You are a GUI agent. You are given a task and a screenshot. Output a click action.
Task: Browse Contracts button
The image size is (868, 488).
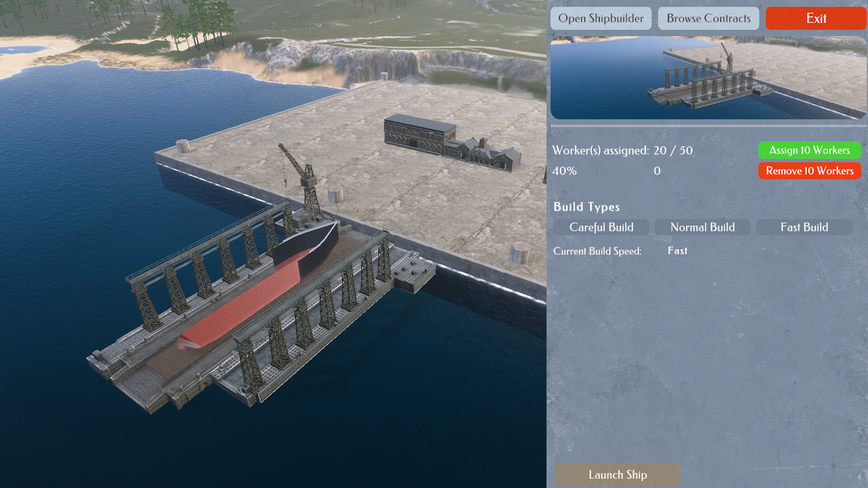[x=708, y=19]
